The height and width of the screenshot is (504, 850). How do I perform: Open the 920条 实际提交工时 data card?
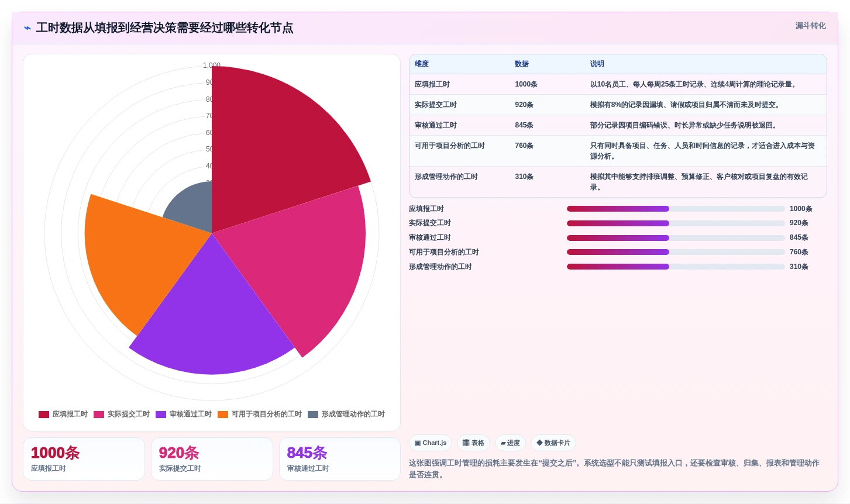click(x=212, y=459)
